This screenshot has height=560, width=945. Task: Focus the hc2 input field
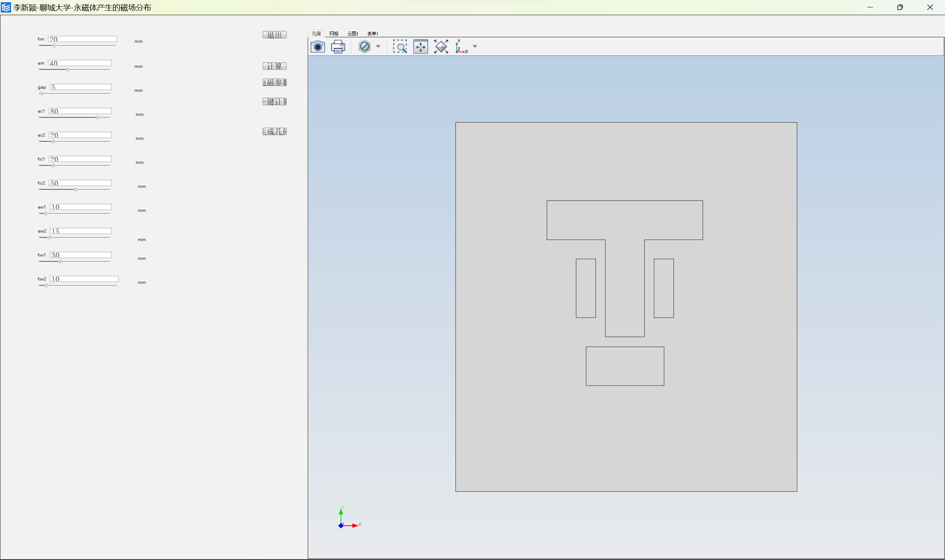tap(80, 183)
